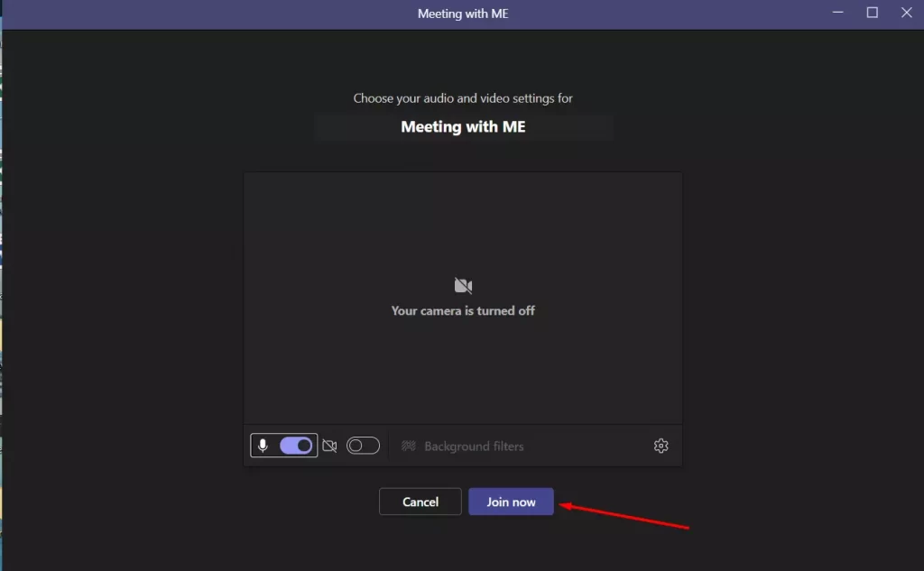This screenshot has height=571, width=924.
Task: Maximize the meeting window
Action: coord(873,13)
